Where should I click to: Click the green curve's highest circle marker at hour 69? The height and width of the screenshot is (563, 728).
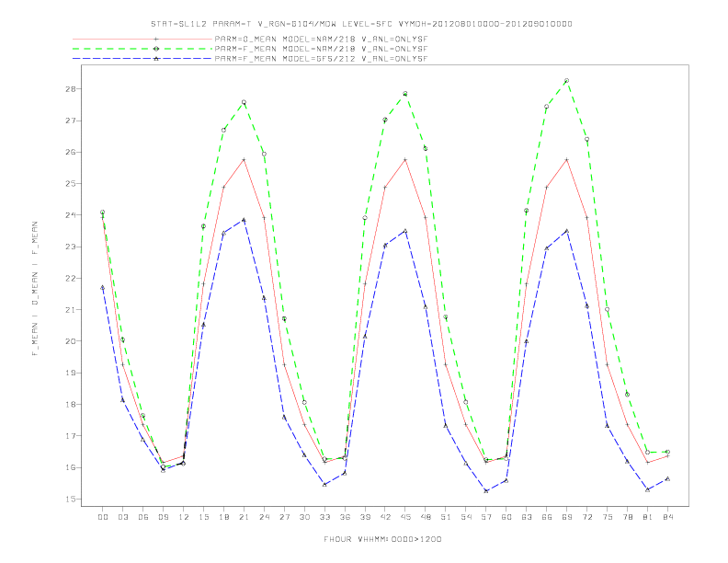coord(566,81)
